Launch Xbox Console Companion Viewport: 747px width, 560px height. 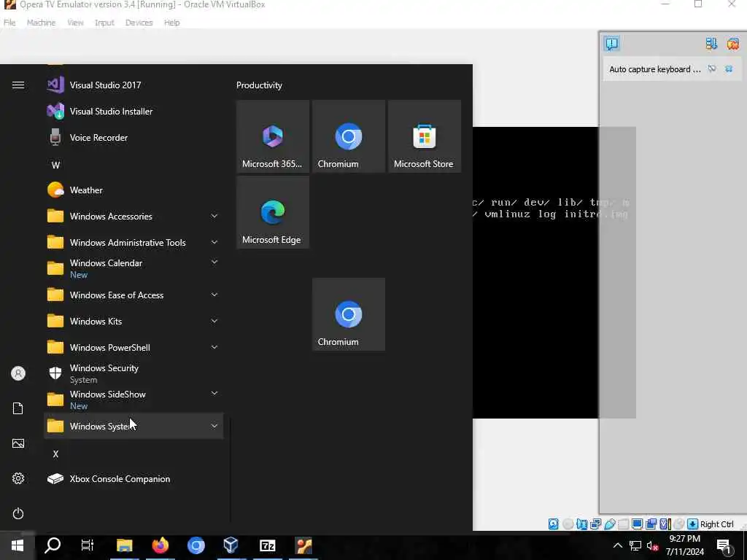click(133, 479)
